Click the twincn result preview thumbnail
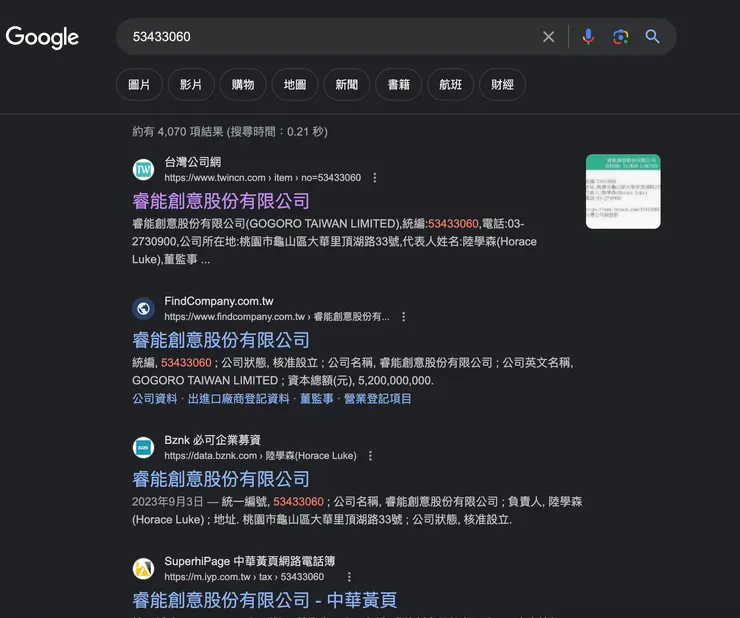This screenshot has width=740, height=618. tap(623, 192)
